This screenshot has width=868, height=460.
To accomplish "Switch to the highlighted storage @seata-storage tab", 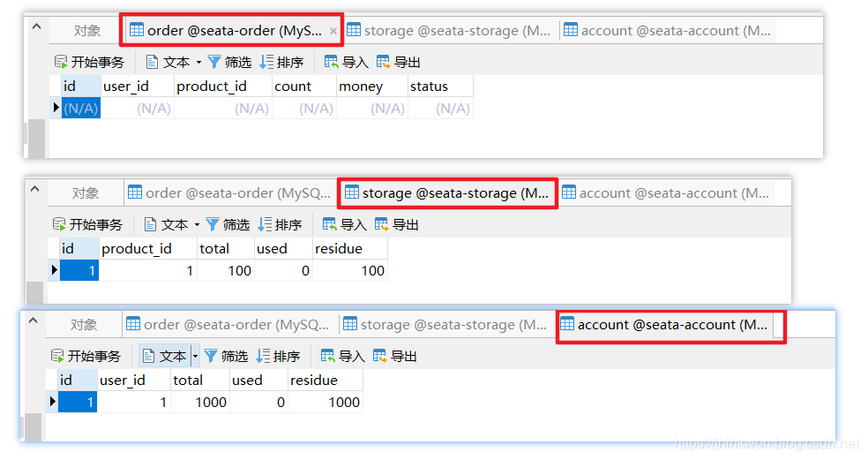I will 447,192.
